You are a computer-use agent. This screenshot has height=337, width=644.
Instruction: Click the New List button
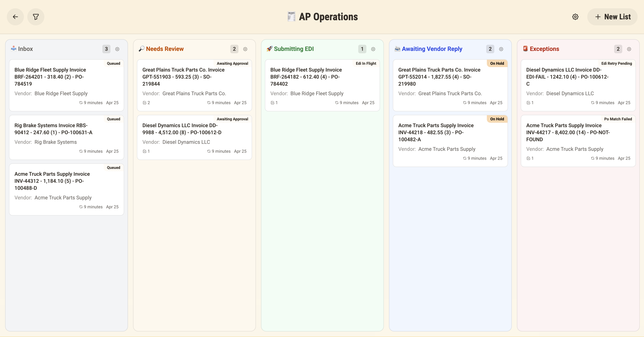pos(612,17)
